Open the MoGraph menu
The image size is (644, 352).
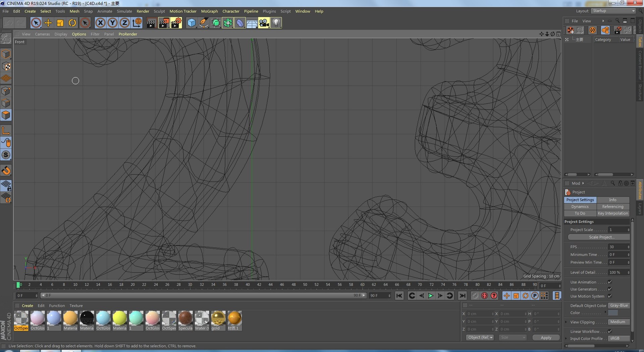[209, 11]
